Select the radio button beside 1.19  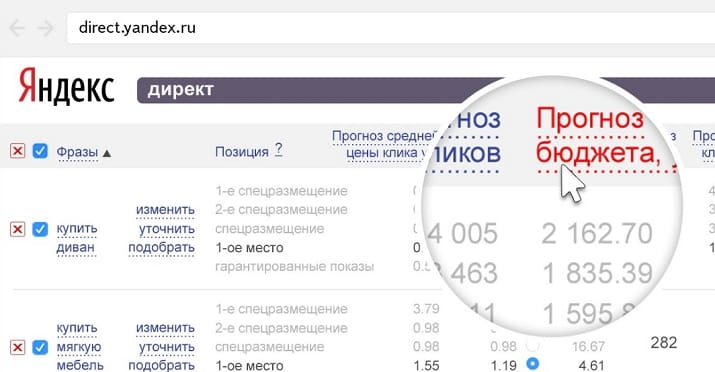point(532,364)
